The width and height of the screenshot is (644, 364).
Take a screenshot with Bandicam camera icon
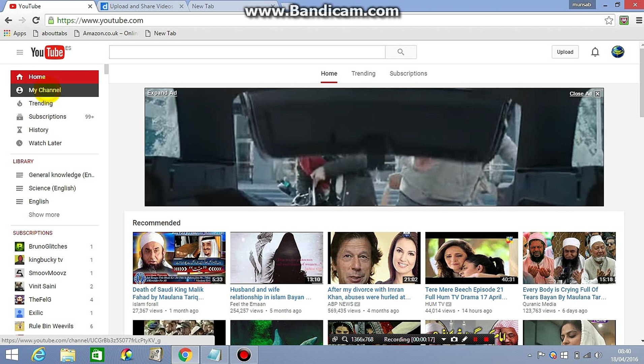[x=454, y=339]
